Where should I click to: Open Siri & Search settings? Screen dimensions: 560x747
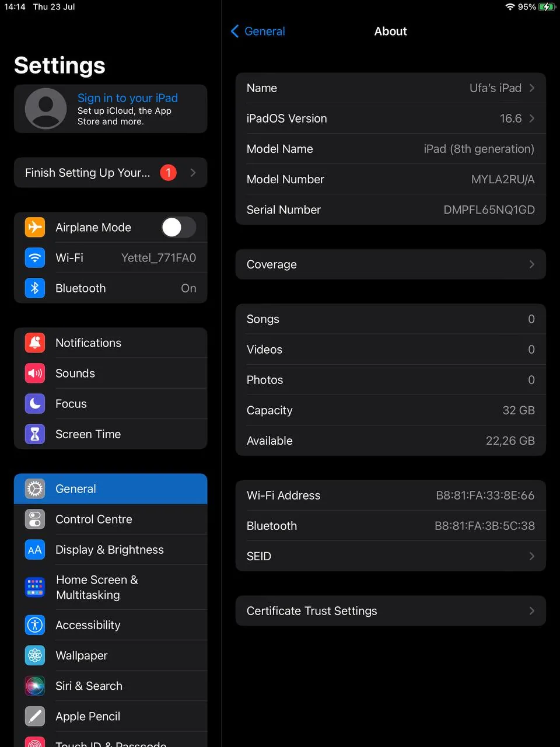tap(111, 686)
